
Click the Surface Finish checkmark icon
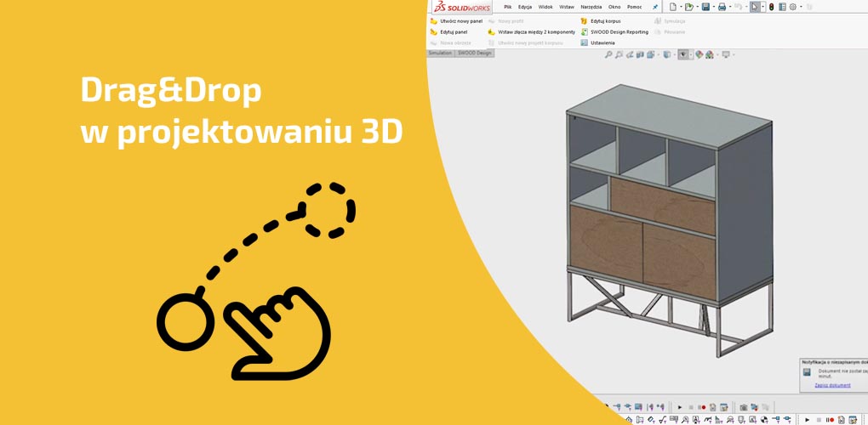tap(661, 420)
